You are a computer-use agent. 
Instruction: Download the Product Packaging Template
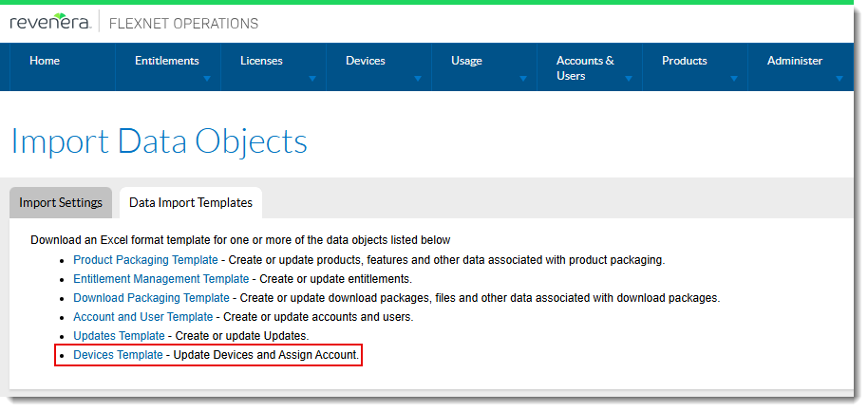click(x=146, y=259)
